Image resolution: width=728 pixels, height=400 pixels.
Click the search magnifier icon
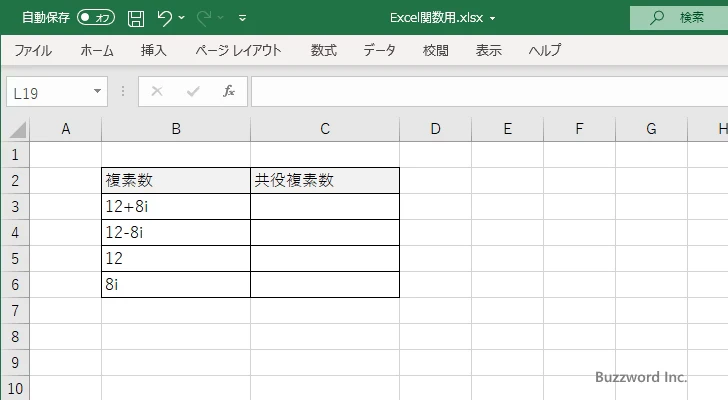(x=657, y=18)
